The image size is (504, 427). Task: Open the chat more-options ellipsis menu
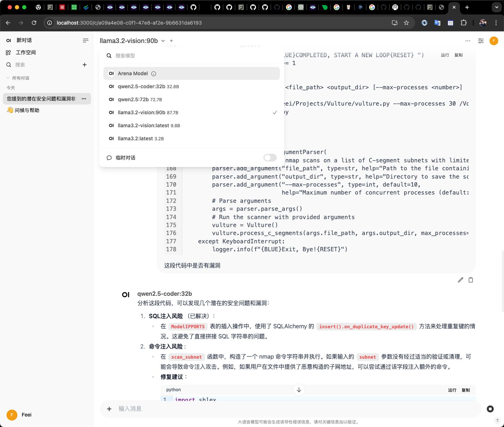[x=468, y=41]
